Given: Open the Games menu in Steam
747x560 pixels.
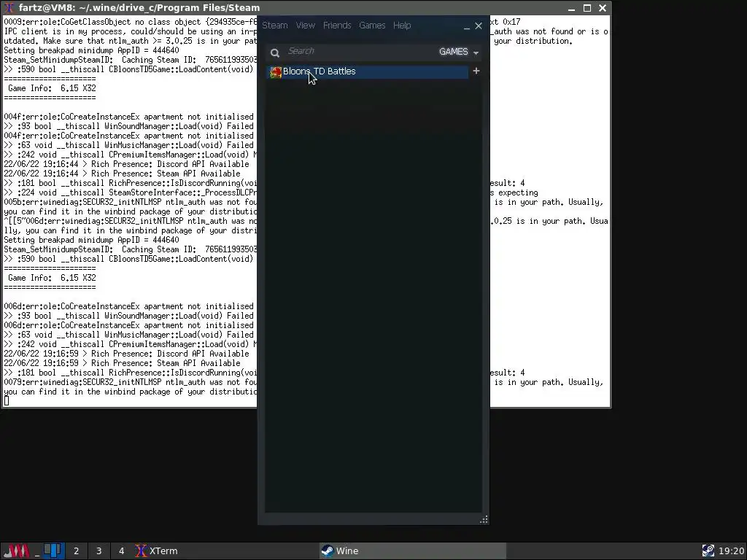Looking at the screenshot, I should point(372,26).
